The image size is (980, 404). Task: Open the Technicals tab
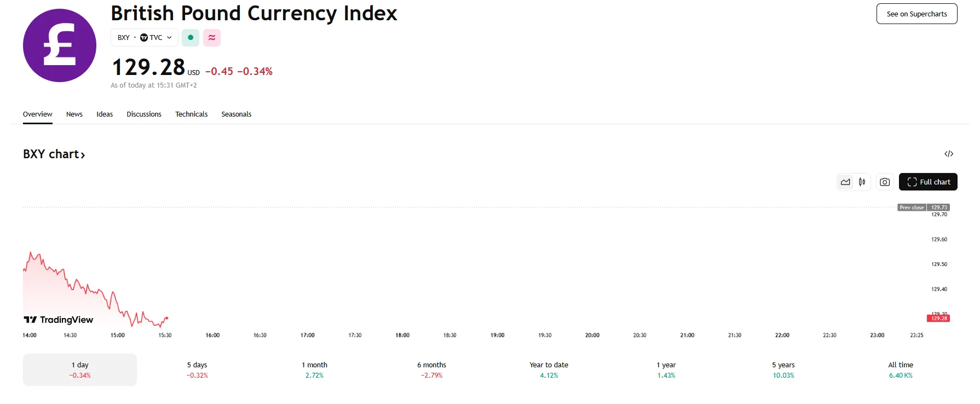(x=191, y=114)
